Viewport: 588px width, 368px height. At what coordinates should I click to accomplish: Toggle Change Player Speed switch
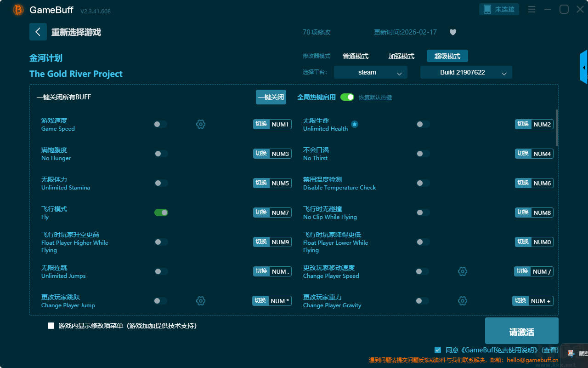coord(422,271)
